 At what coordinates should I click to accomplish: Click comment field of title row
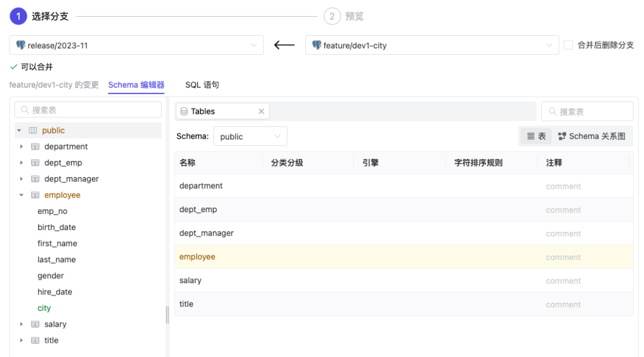coord(563,305)
